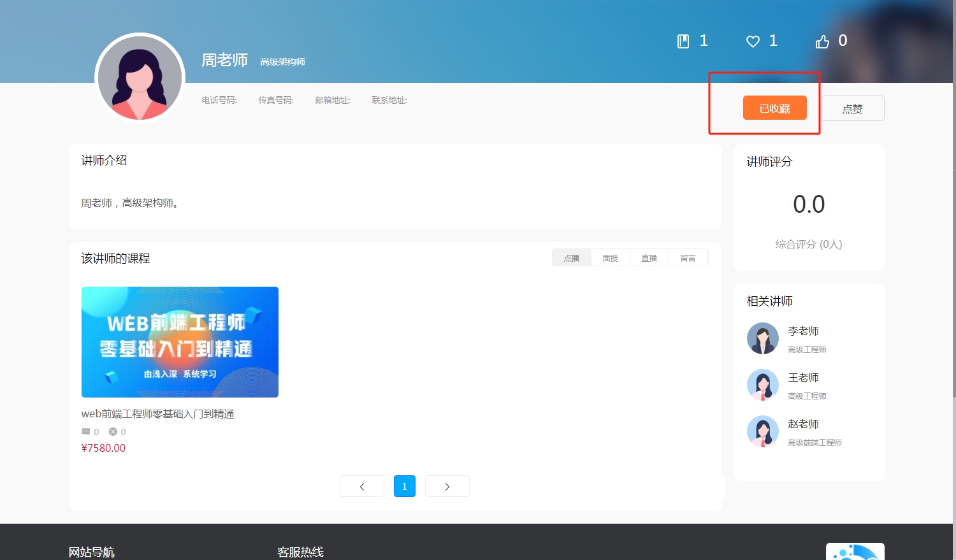
Task: Click the 该讲师的课程 heading
Action: (x=116, y=259)
